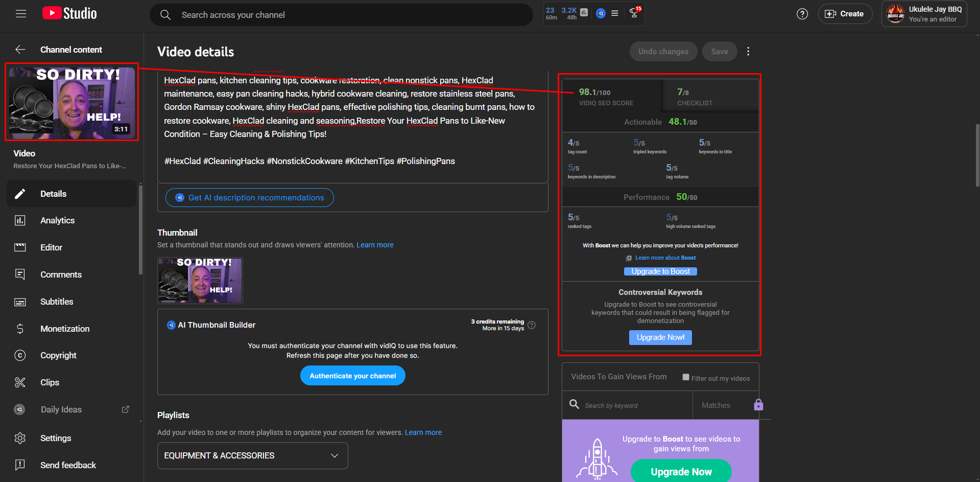
Task: Click the Create button
Action: 845,14
